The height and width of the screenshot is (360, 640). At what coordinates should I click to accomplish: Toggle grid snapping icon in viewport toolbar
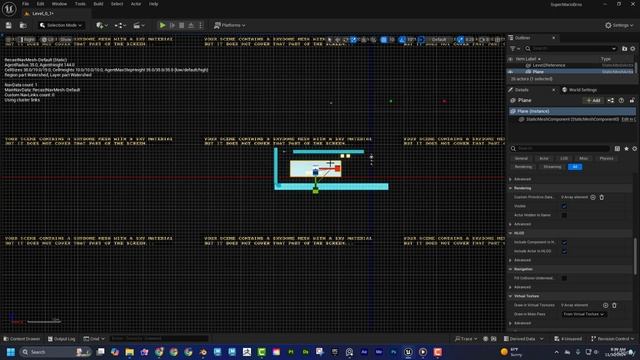(x=384, y=40)
